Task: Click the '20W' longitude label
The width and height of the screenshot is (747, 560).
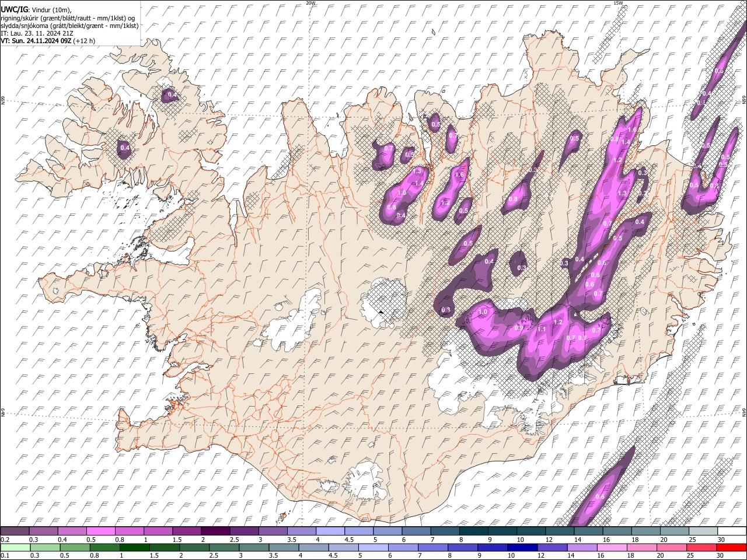Action: pos(310,3)
